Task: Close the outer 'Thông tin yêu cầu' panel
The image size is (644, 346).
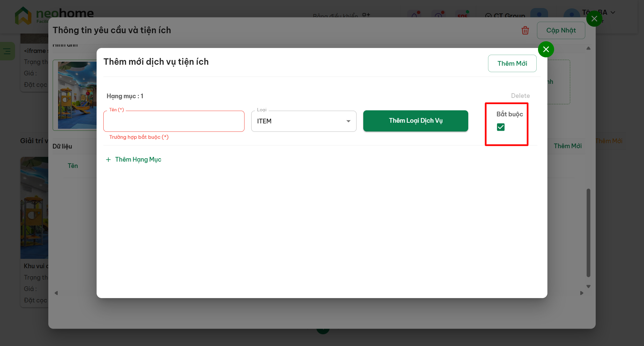Action: tap(594, 19)
